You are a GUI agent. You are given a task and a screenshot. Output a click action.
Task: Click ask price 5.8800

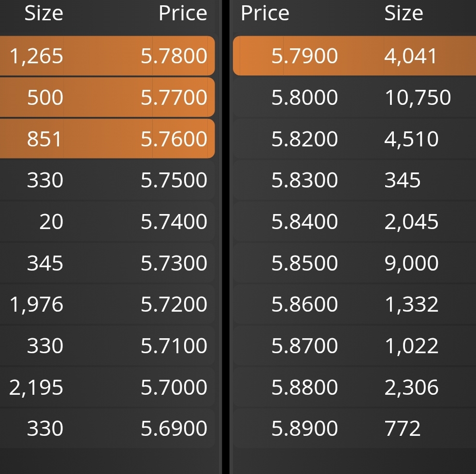(304, 387)
